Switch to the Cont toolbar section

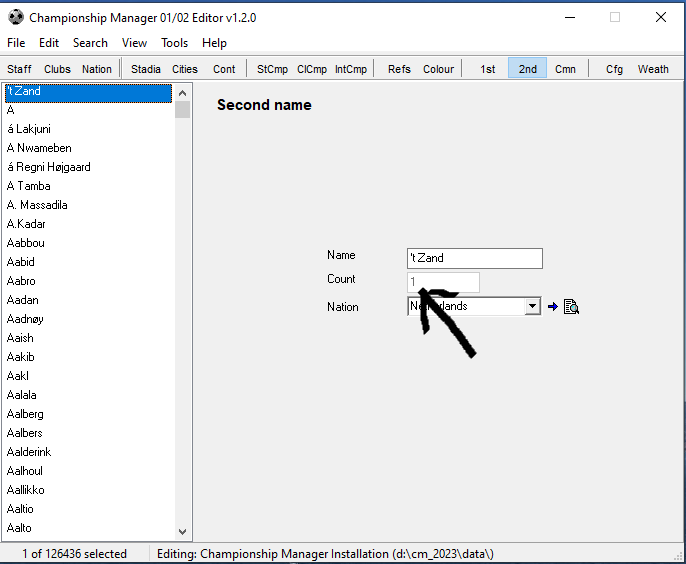[224, 69]
